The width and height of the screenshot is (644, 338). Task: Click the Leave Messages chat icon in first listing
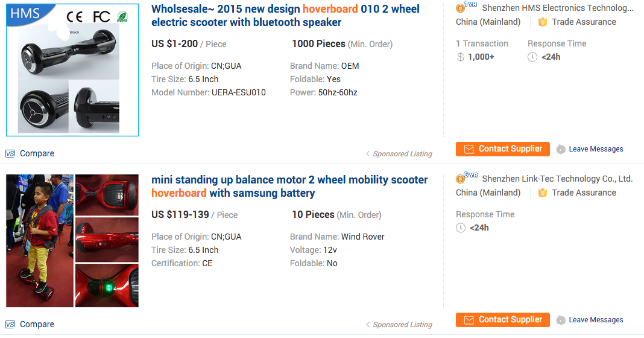point(561,149)
